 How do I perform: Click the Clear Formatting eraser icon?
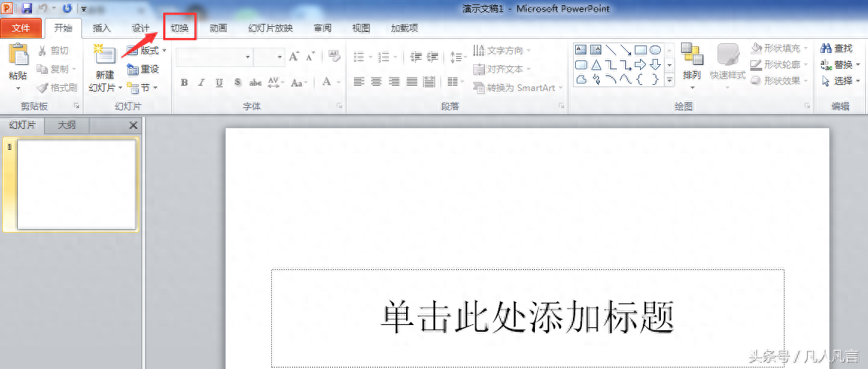[335, 56]
